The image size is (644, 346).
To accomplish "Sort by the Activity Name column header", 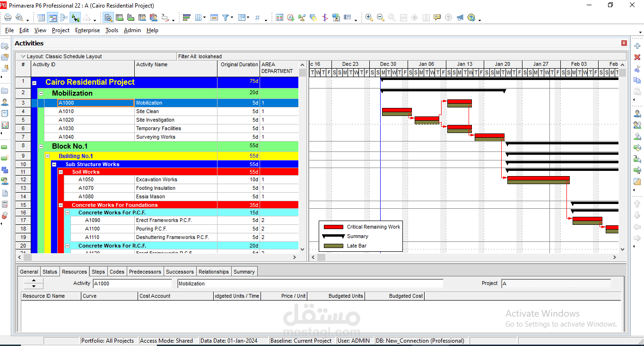I will [x=176, y=68].
